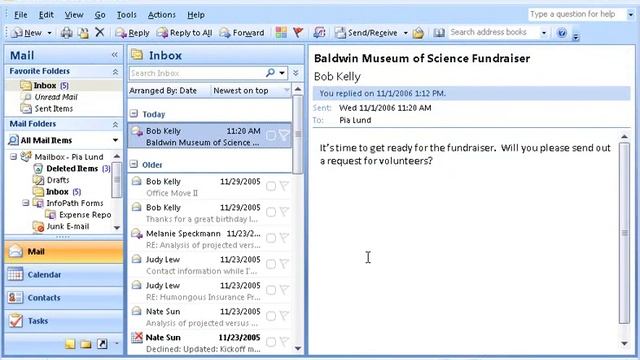This screenshot has width=640, height=360.
Task: Toggle category box on Nate Sun Analysis message
Action: pos(271,316)
